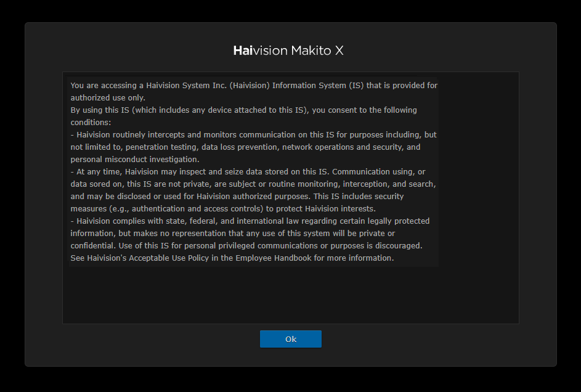Click the 'Haivision routinely intercepts and monitors' line
This screenshot has height=392, width=581.
(254, 134)
